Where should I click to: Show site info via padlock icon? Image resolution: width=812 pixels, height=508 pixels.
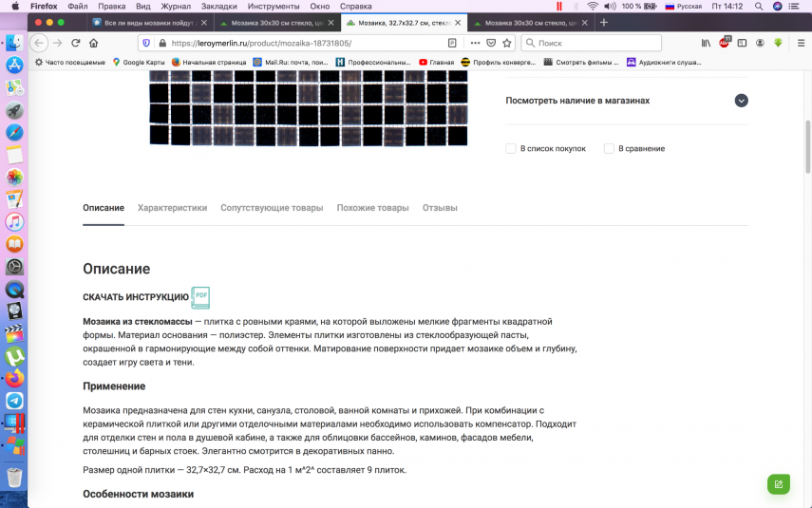pos(162,43)
